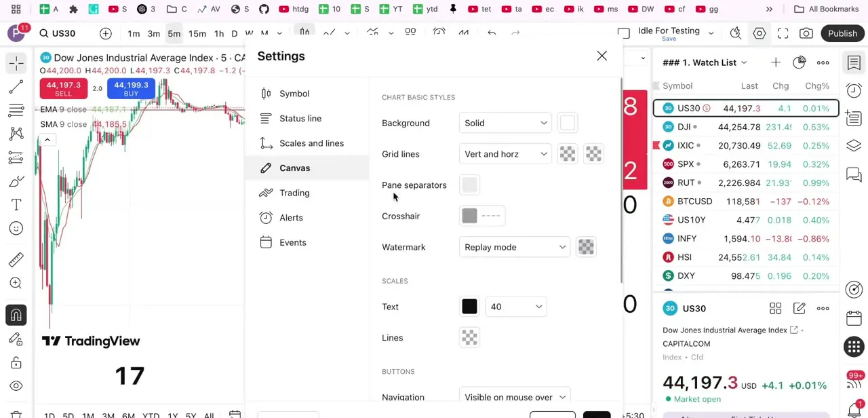Pick the scales Lines color swatch

pos(469,338)
